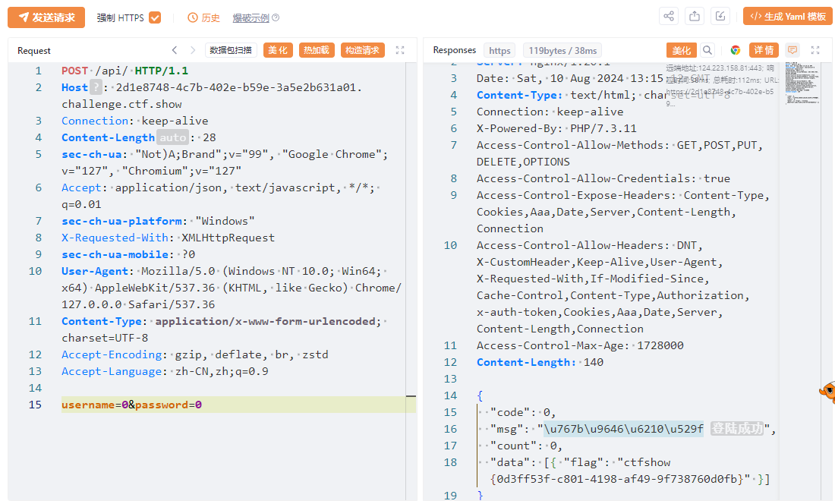Click 生成 Yaml 模板 button
Screen dimensions: 835x504
click(x=788, y=17)
